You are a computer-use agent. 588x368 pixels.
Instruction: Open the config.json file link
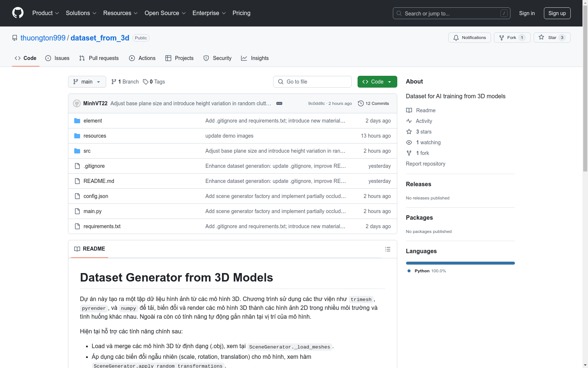[x=96, y=196]
